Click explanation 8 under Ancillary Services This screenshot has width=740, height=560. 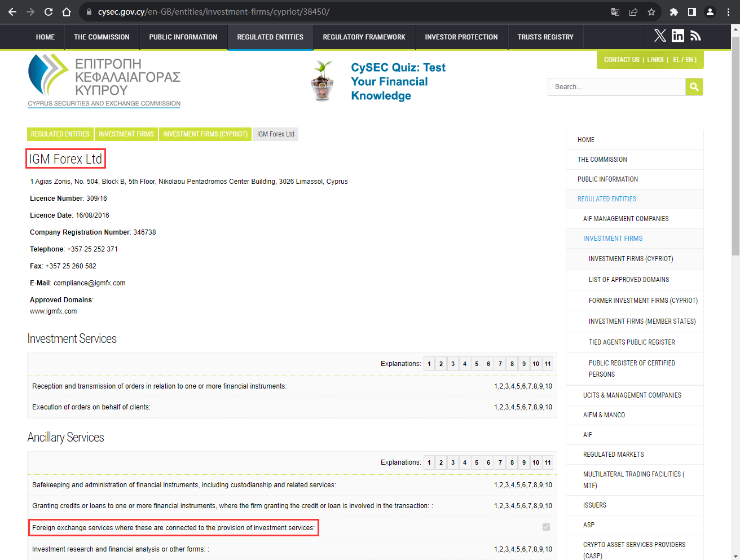point(512,462)
